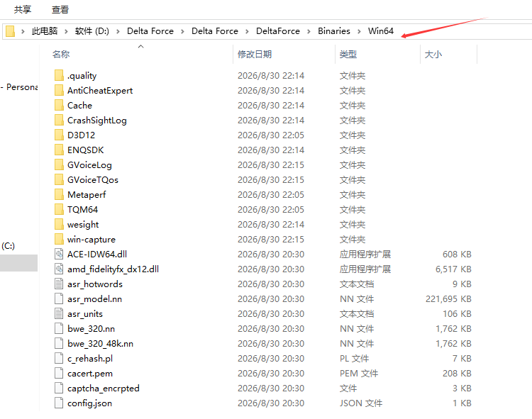Expand the chevron after 软件 (D:)

point(118,31)
